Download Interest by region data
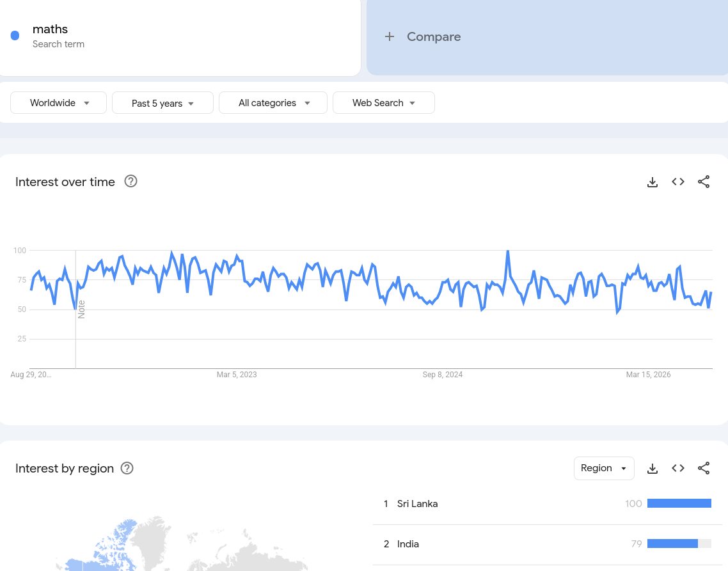Image resolution: width=728 pixels, height=571 pixels. [x=653, y=469]
